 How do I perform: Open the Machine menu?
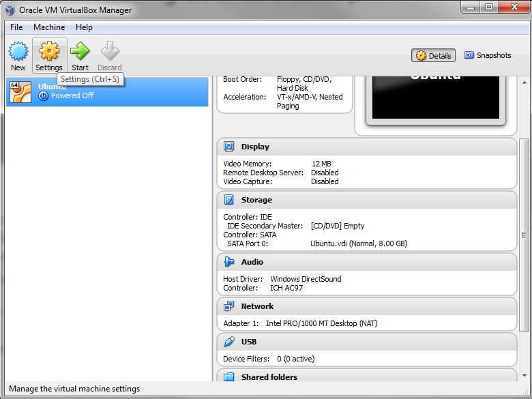pyautogui.click(x=49, y=27)
